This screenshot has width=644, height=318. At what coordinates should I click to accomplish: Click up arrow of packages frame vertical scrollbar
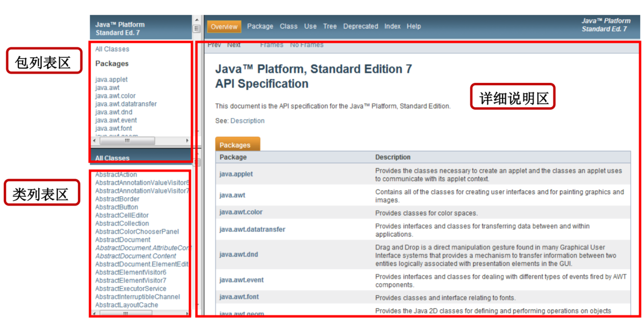click(196, 19)
